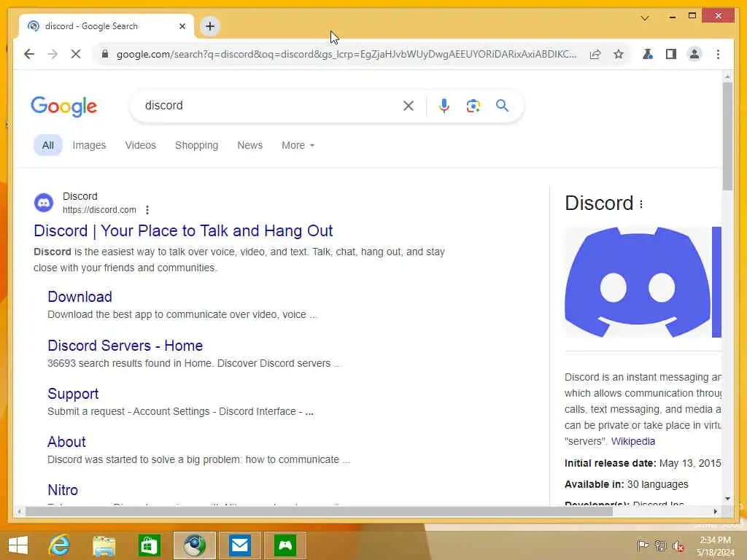Open knowledge panel options next to Discord

click(x=641, y=204)
